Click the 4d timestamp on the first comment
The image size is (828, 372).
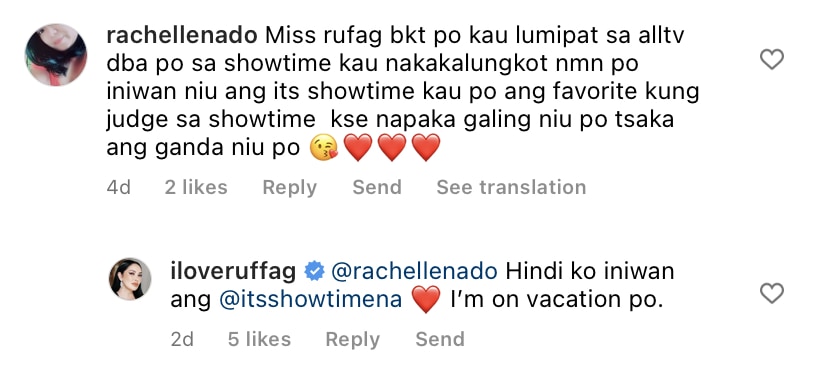click(119, 187)
